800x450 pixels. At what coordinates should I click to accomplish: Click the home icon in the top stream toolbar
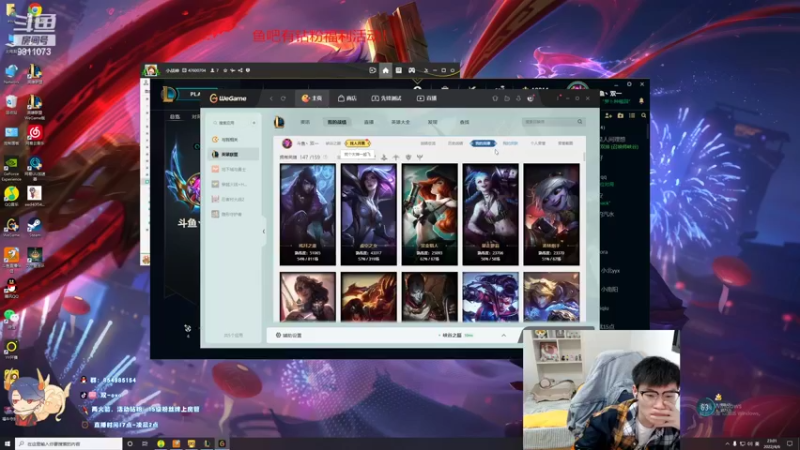tap(386, 70)
